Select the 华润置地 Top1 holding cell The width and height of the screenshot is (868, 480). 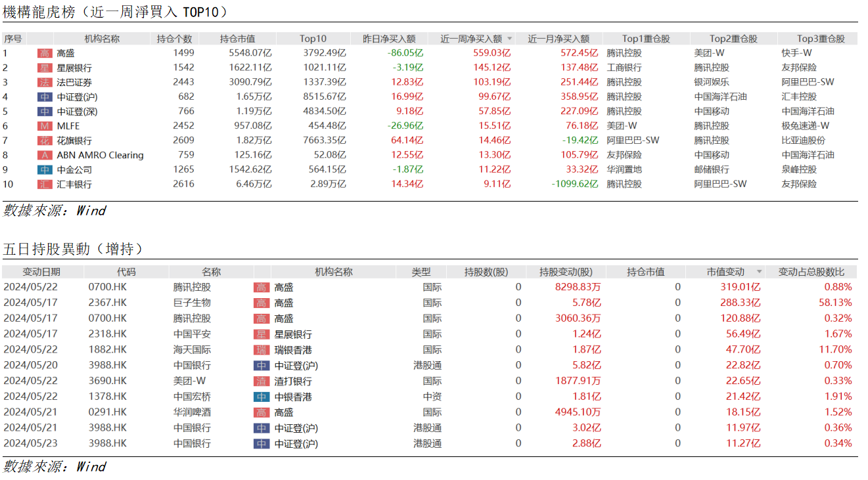click(x=624, y=170)
